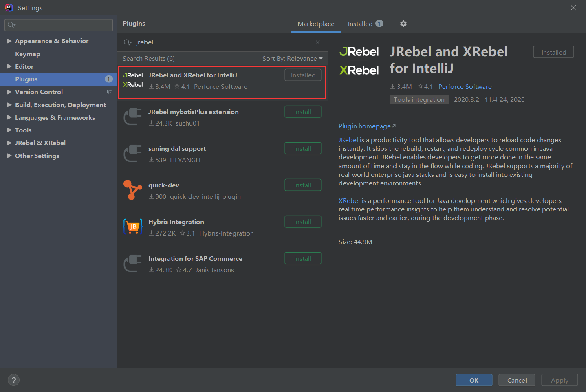Select Integration for SAP Commerce result title
Viewport: 586px width, 392px height.
195,258
